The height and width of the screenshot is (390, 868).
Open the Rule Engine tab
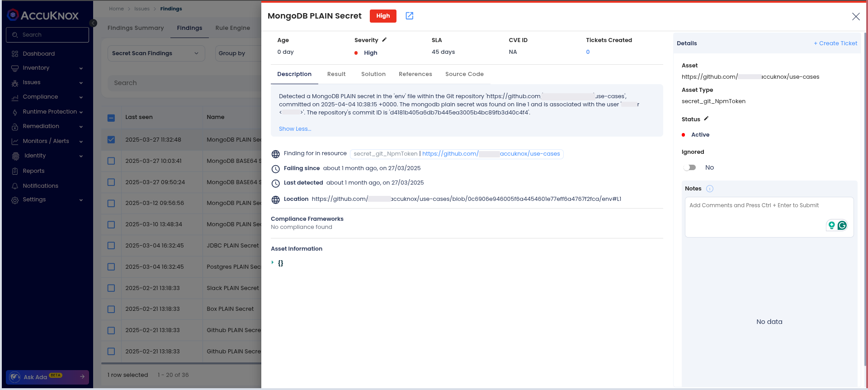(x=233, y=28)
